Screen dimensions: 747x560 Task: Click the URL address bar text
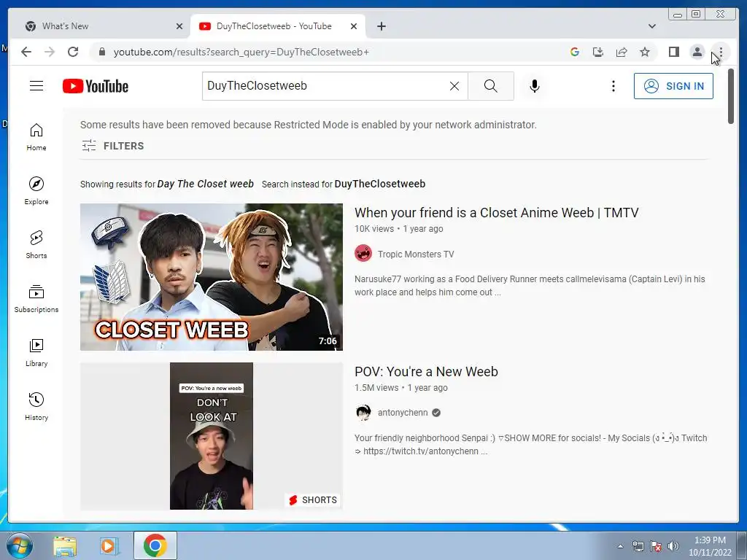[241, 52]
